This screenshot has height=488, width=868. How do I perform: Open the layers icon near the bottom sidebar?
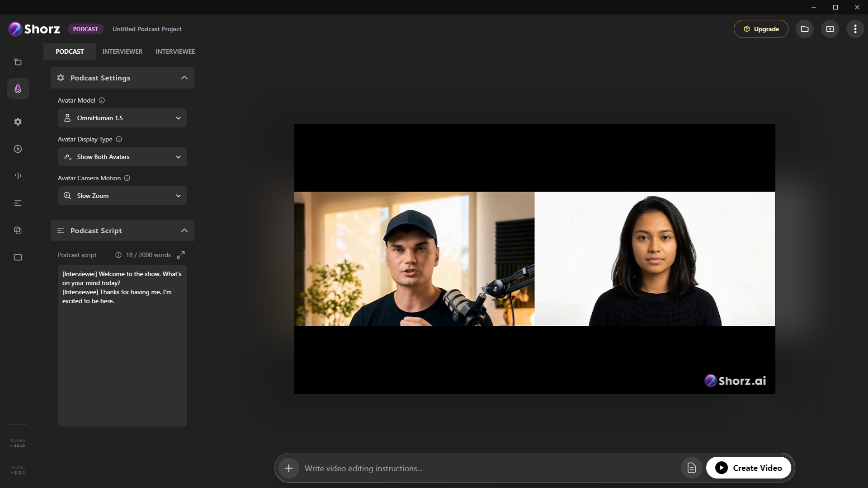tap(18, 230)
